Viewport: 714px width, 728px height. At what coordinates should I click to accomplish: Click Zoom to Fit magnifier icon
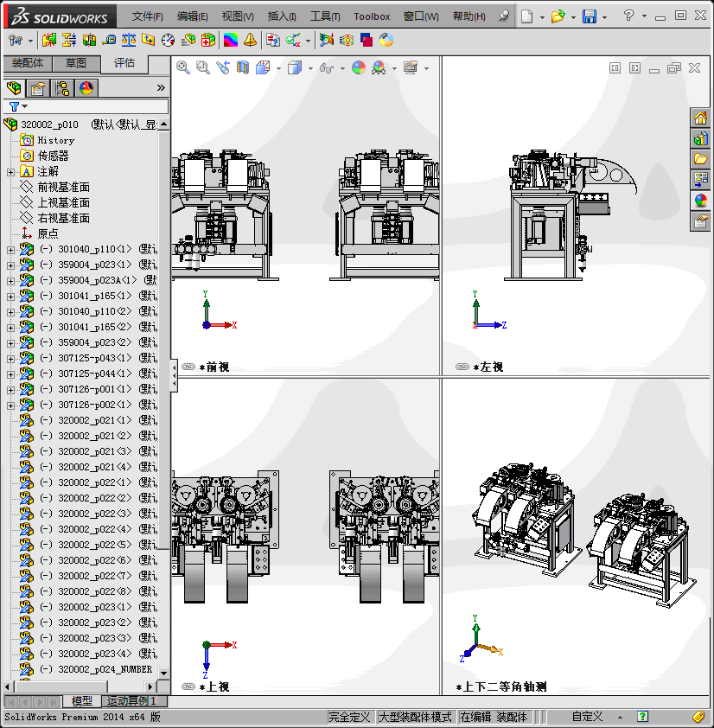[183, 67]
